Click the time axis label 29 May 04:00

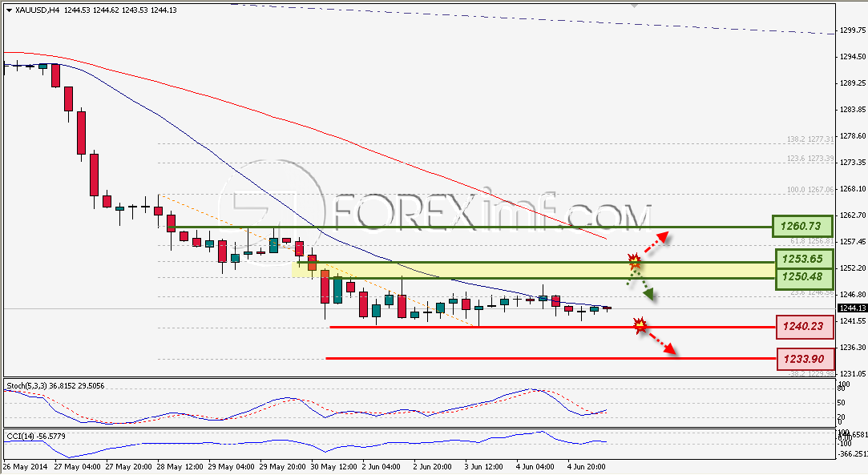click(x=232, y=467)
